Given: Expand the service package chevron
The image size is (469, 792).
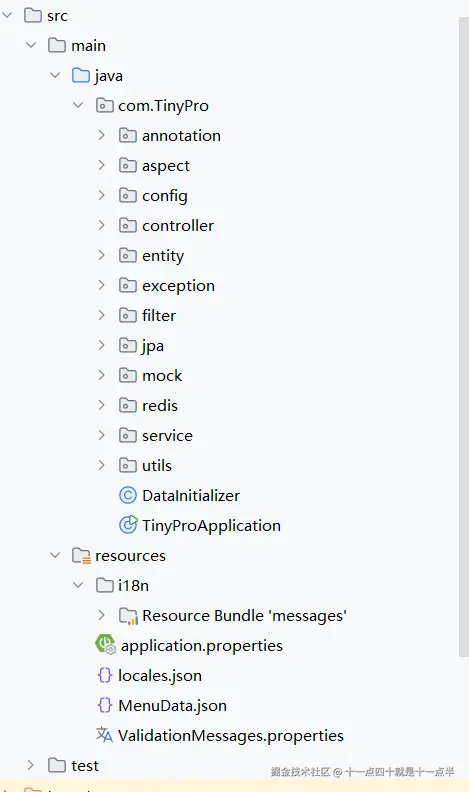Looking at the screenshot, I should 101,435.
